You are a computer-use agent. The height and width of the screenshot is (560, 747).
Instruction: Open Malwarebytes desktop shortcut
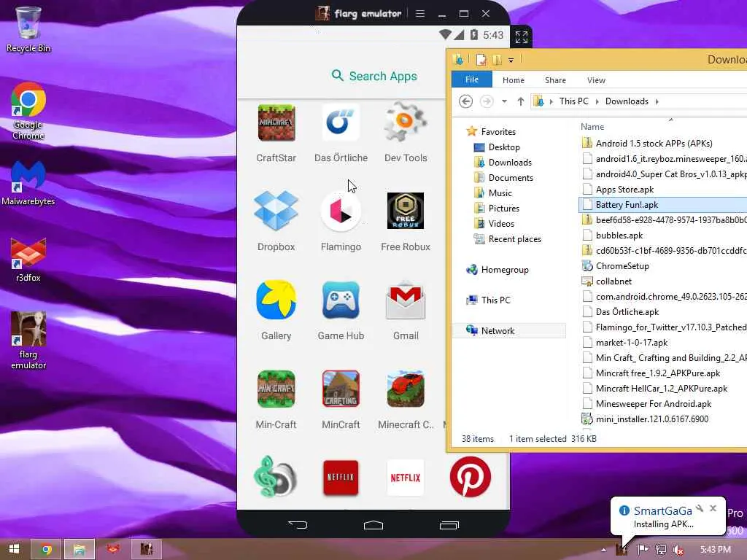28,183
